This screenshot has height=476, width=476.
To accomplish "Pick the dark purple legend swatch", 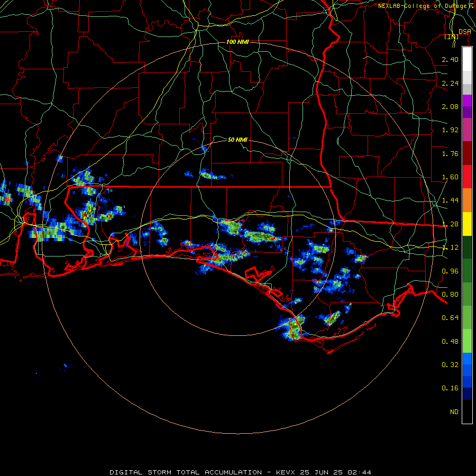I will [467, 112].
